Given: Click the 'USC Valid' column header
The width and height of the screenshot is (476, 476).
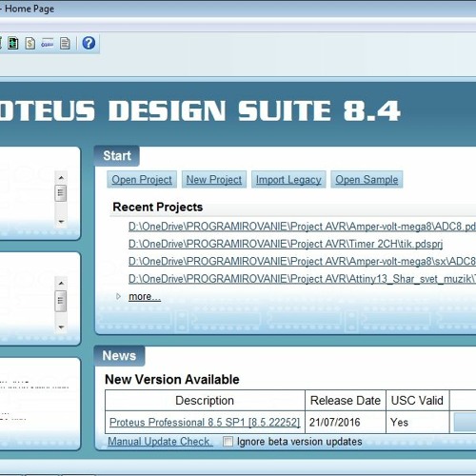Looking at the screenshot, I should click(417, 401).
